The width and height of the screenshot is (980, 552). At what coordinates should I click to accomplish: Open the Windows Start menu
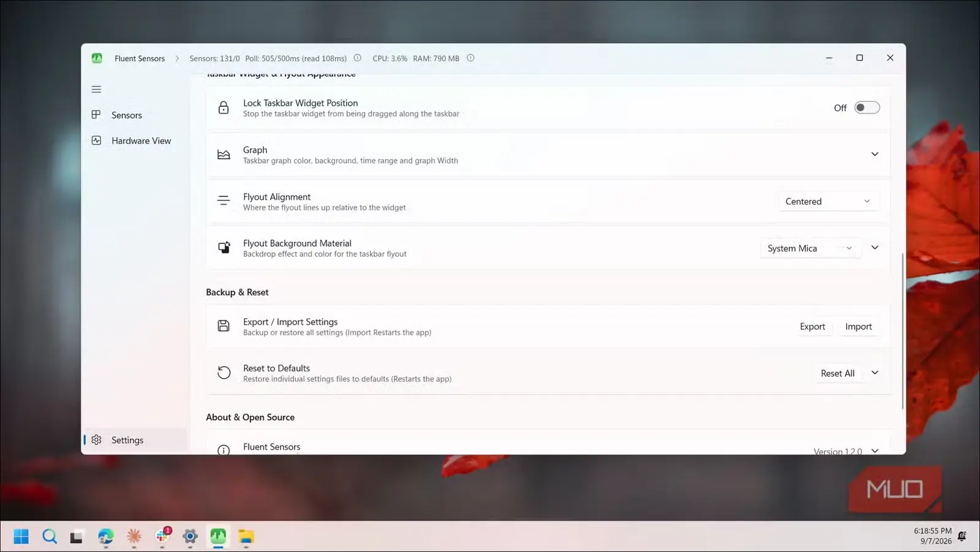(21, 537)
